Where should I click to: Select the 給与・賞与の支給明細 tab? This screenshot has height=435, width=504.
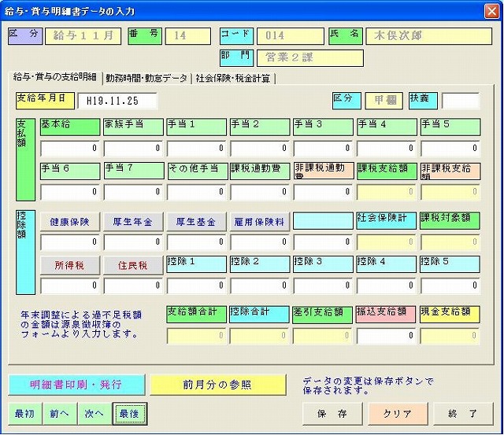pos(54,77)
